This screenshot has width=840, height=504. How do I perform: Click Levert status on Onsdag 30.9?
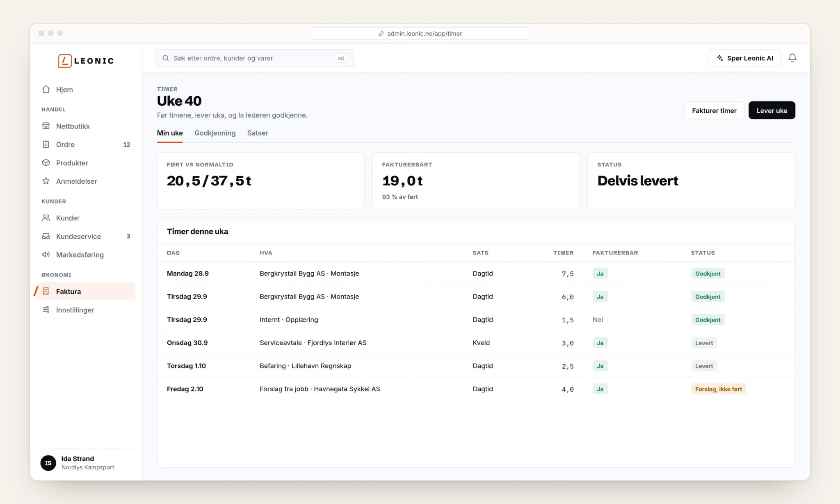pos(704,343)
